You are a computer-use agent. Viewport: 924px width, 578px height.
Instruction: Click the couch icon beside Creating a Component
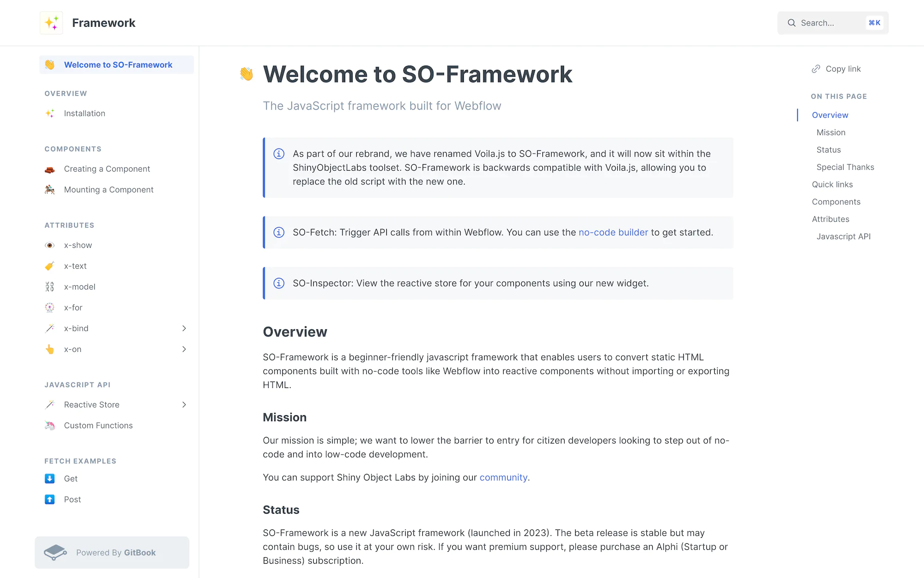pyautogui.click(x=49, y=169)
